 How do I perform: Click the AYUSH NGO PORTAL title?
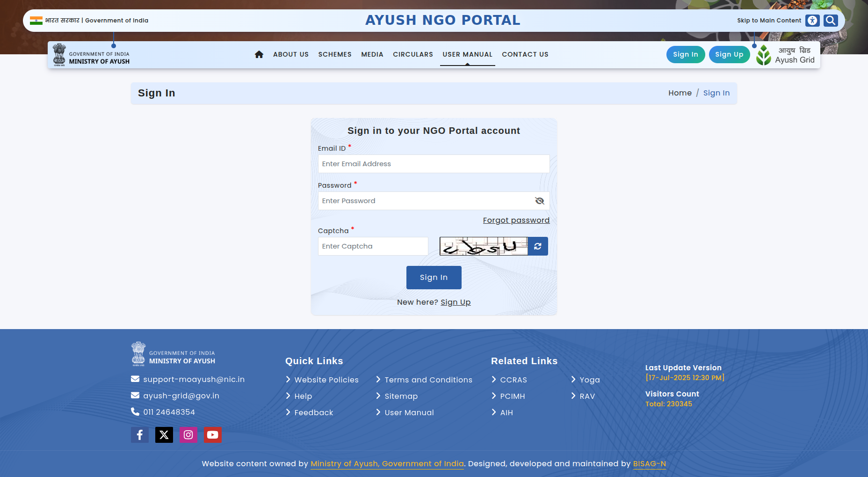pyautogui.click(x=442, y=21)
